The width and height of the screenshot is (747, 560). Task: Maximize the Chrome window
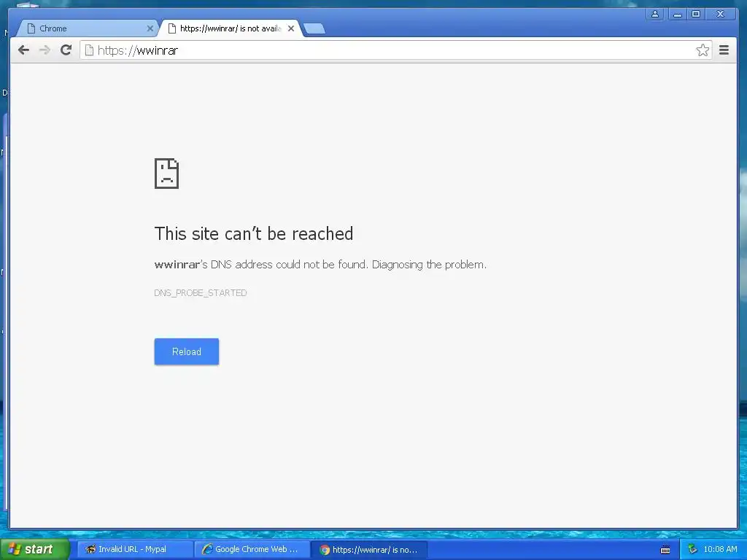[x=696, y=15]
